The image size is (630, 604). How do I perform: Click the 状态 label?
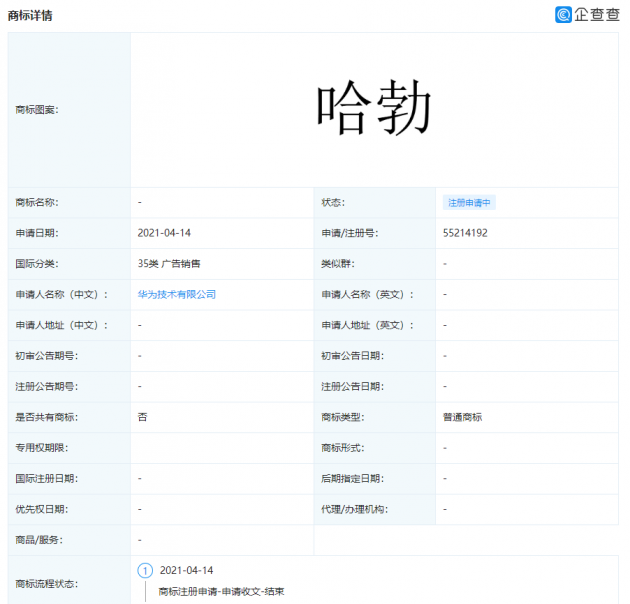coord(333,203)
